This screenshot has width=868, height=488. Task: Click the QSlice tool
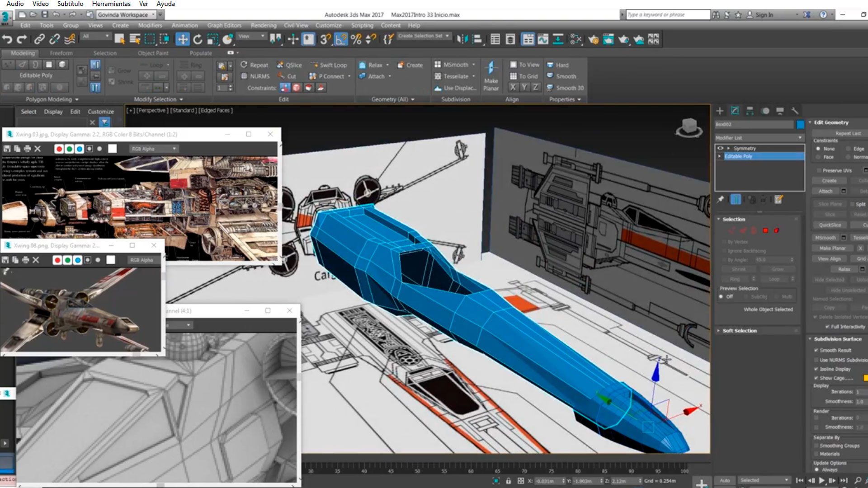pos(289,65)
